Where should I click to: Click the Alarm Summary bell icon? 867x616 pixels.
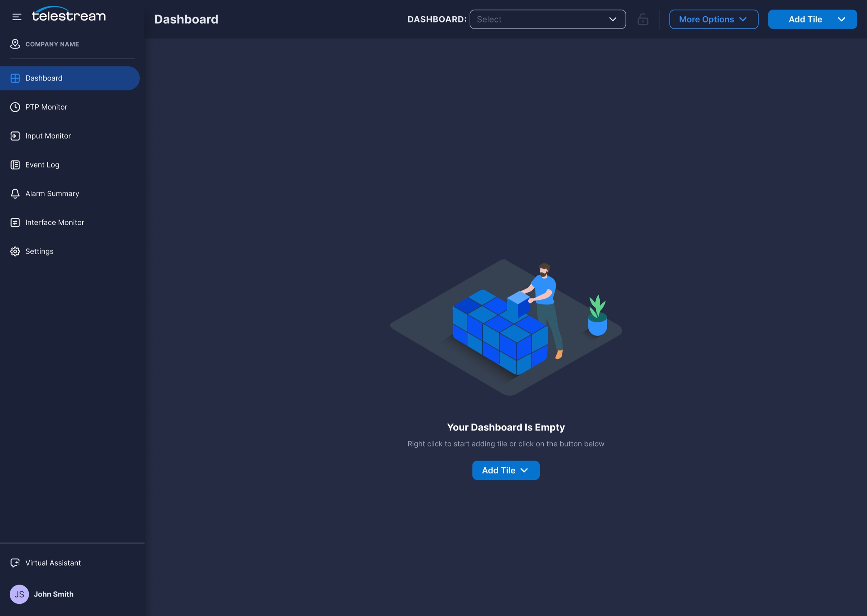[15, 194]
